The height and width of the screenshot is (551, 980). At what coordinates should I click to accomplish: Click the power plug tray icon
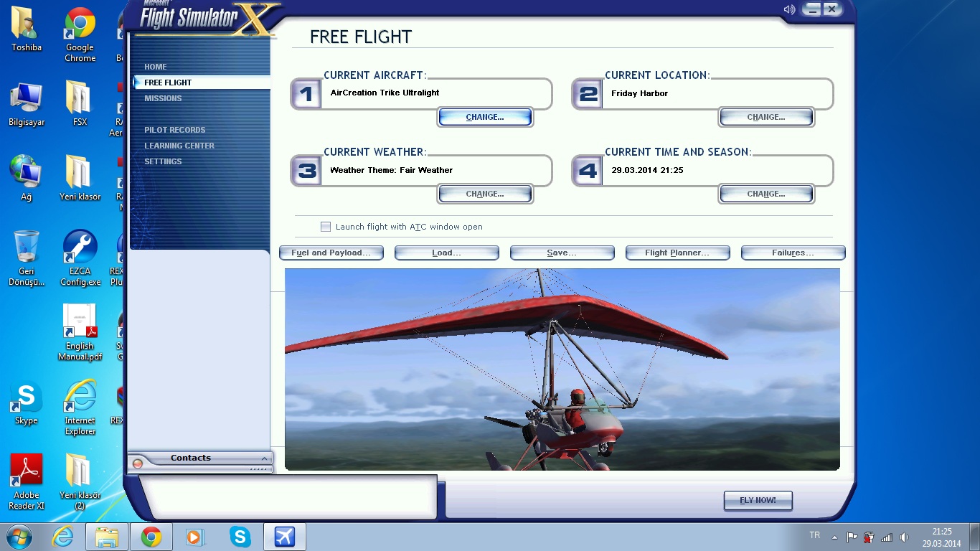(x=869, y=537)
